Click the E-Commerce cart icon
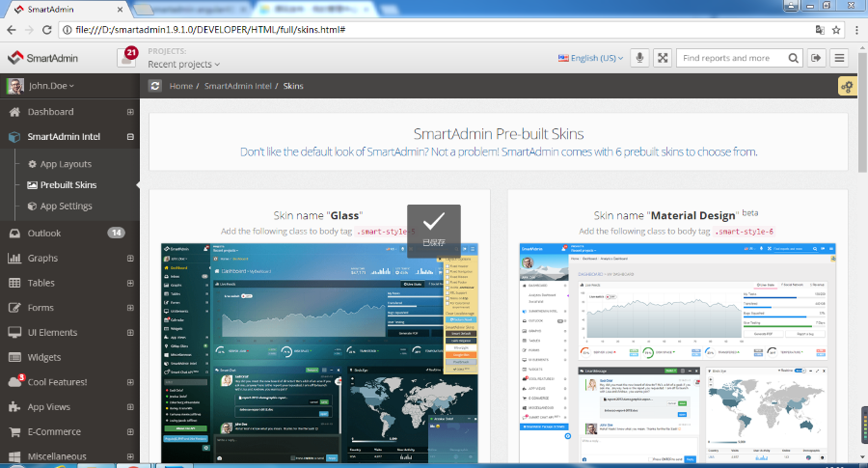This screenshot has width=868, height=468. click(x=14, y=431)
